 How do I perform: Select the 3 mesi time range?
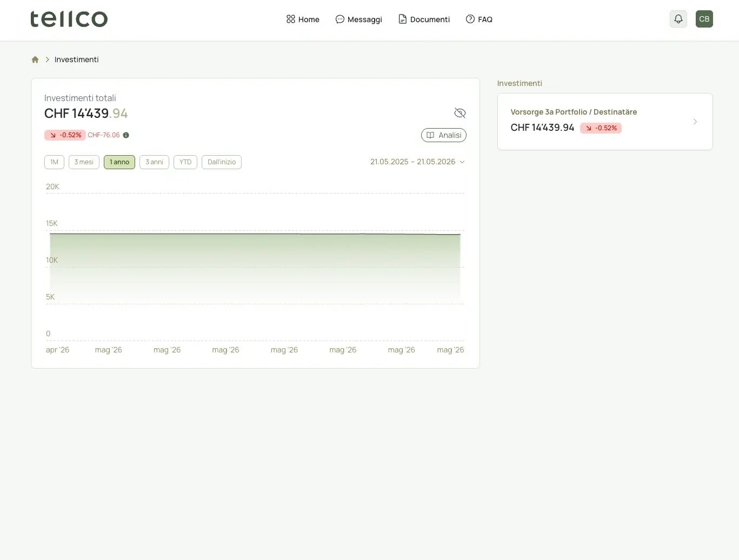tap(84, 162)
